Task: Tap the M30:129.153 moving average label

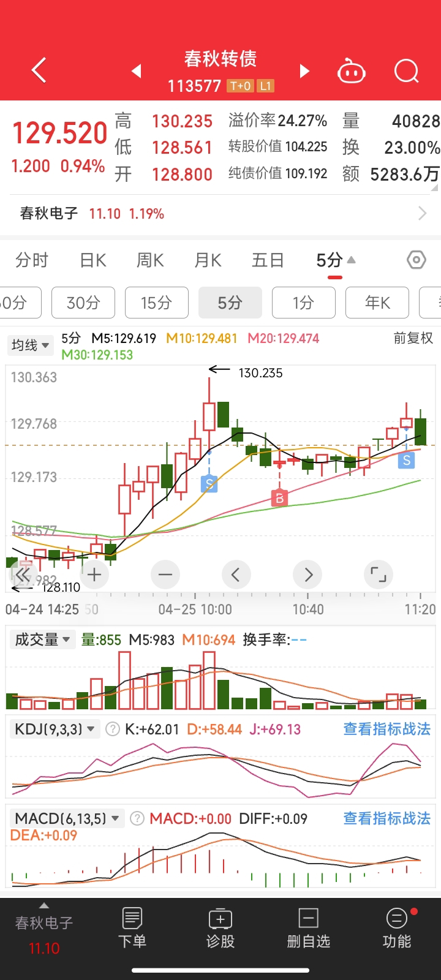Action: point(97,355)
